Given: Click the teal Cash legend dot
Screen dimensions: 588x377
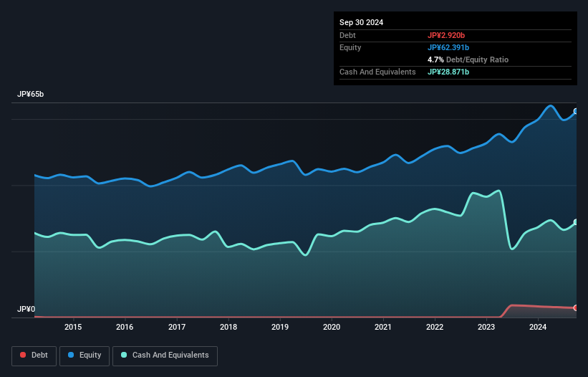Looking at the screenshot, I should tap(124, 355).
